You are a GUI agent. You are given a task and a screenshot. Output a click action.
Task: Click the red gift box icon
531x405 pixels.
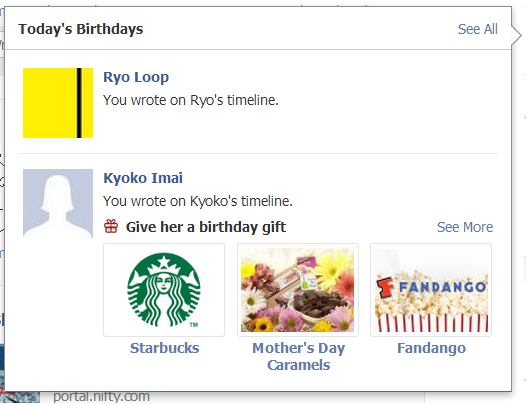(x=111, y=226)
